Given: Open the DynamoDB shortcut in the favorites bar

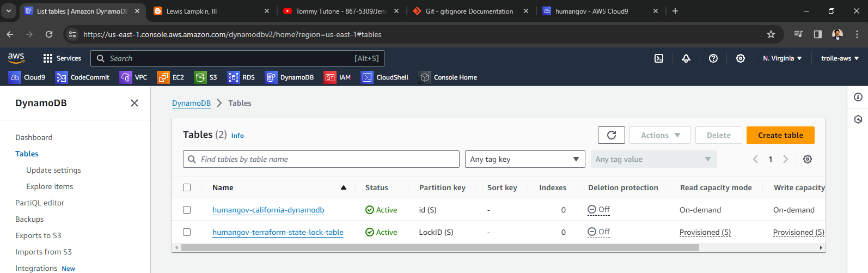Looking at the screenshot, I should coord(290,77).
